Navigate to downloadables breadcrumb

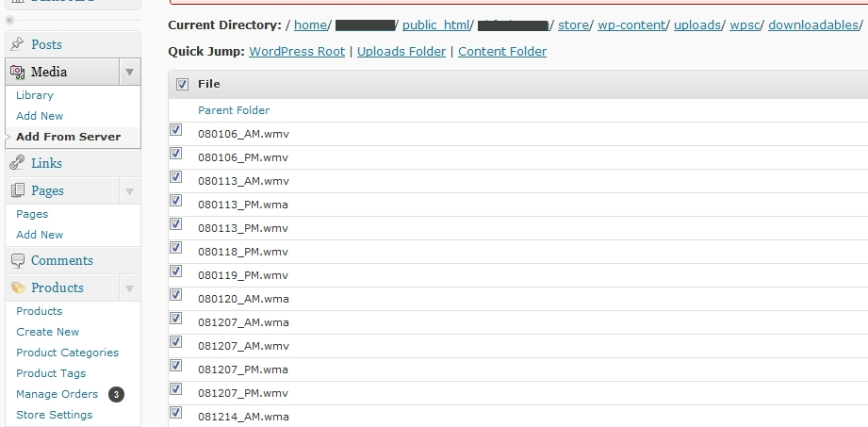[813, 25]
